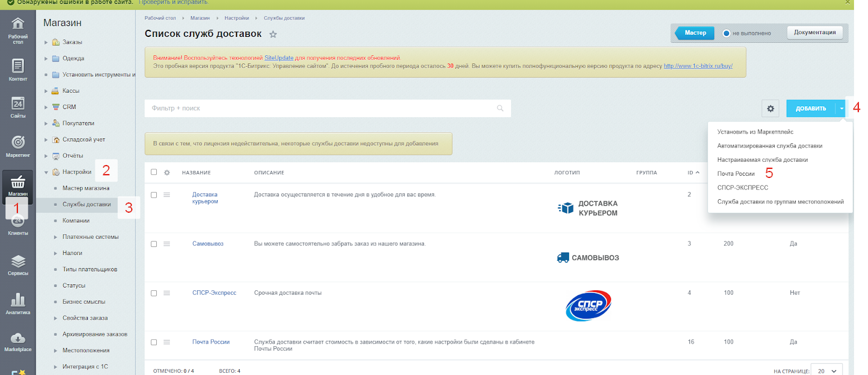Click the row menu icon for СПСР-Экспресс
The image size is (868, 375).
click(x=167, y=293)
